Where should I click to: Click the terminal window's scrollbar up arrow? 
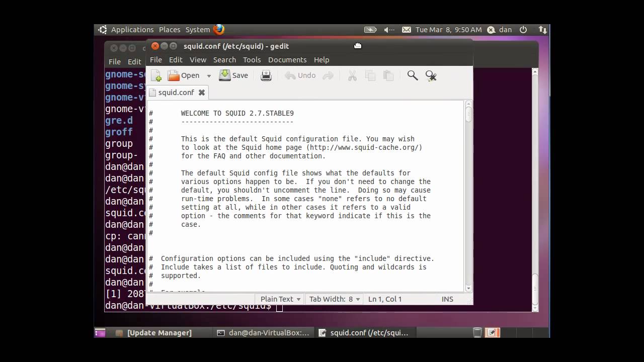535,72
